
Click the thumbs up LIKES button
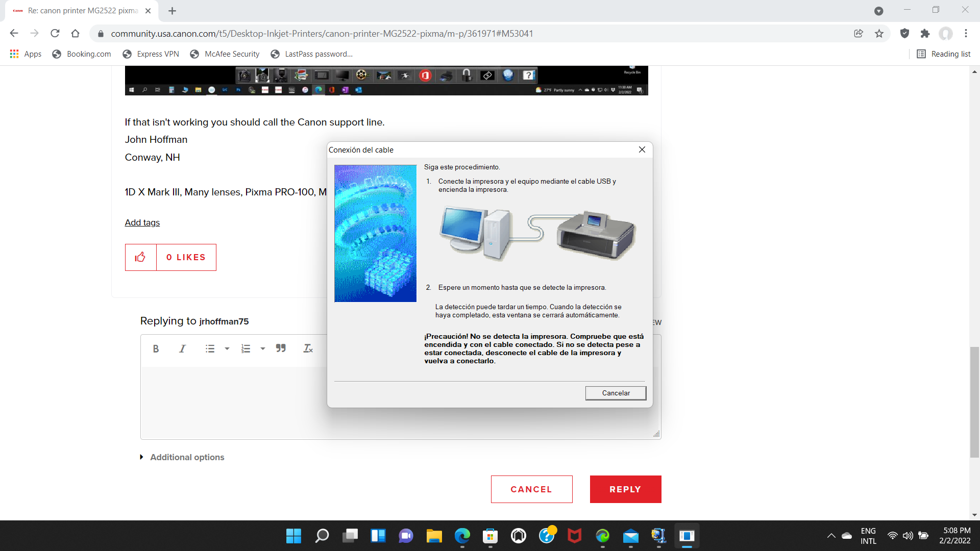pos(140,257)
